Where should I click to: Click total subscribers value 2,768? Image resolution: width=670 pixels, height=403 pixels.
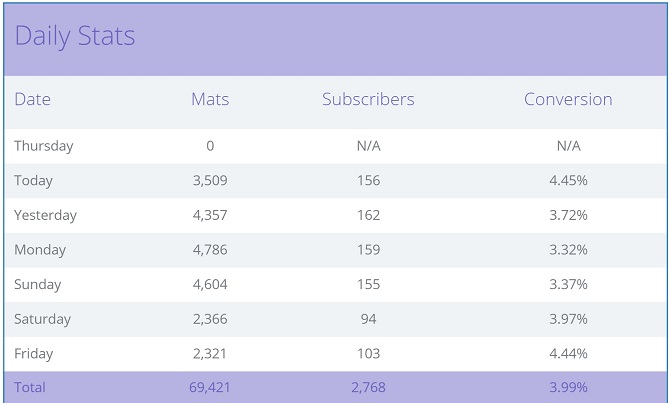point(368,387)
